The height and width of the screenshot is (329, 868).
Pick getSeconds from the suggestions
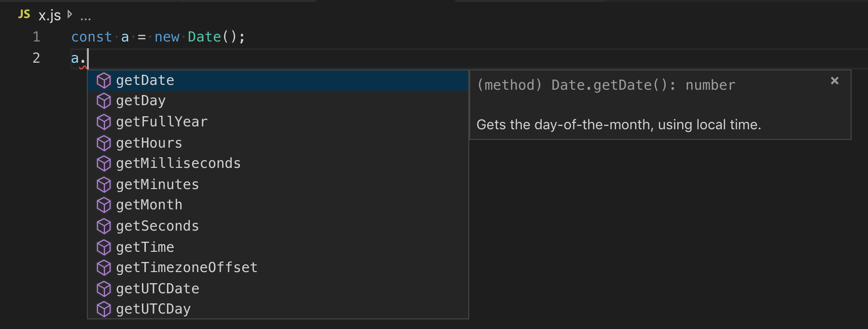coord(278,226)
